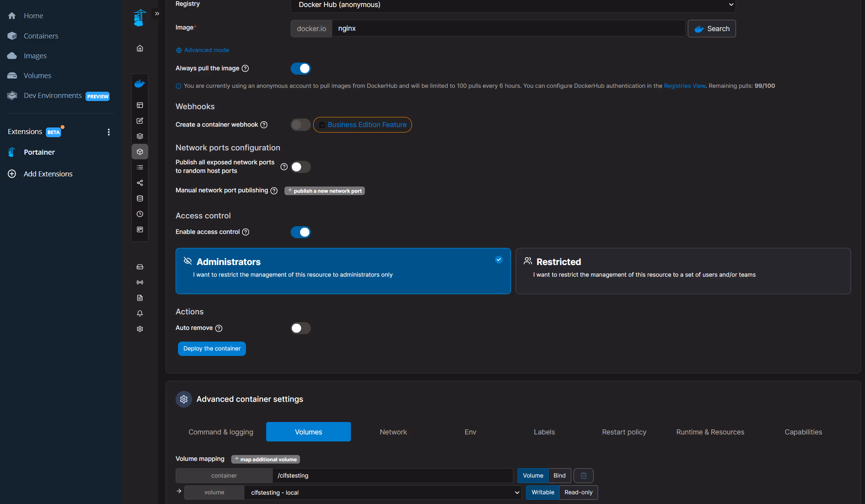Open the Capabilities tab
This screenshot has height=504, width=865.
click(803, 432)
